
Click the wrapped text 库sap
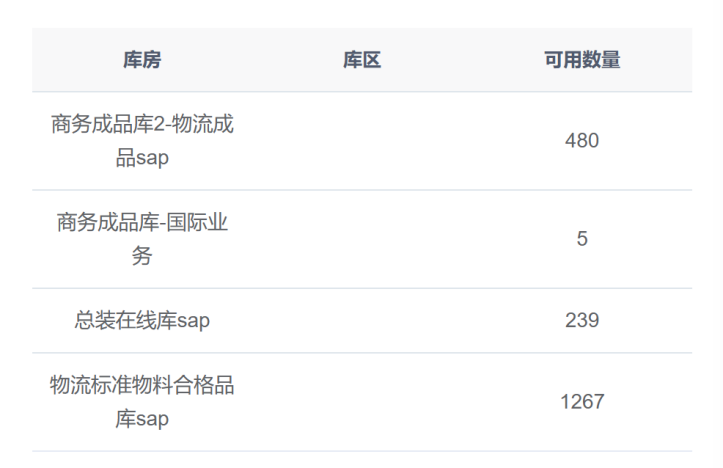pos(142,419)
